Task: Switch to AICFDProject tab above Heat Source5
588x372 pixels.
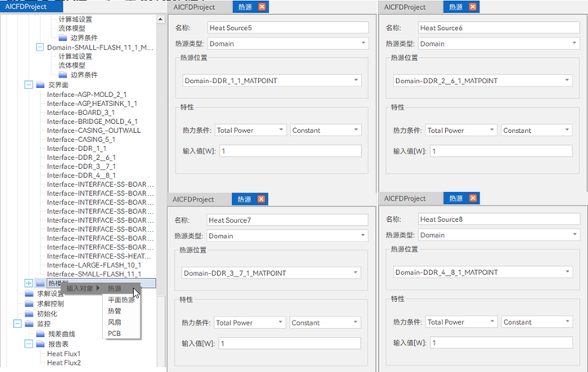Action: point(194,7)
